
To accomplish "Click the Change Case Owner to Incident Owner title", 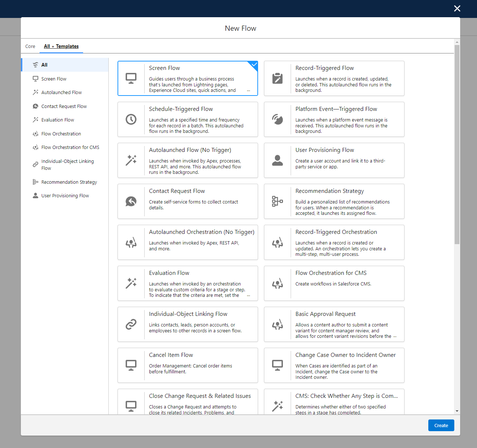I will click(x=346, y=355).
